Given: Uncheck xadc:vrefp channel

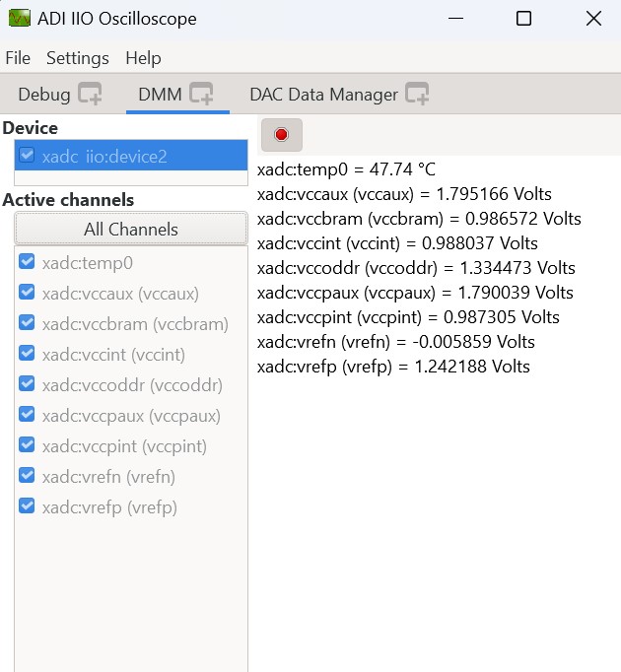Looking at the screenshot, I should click(27, 505).
